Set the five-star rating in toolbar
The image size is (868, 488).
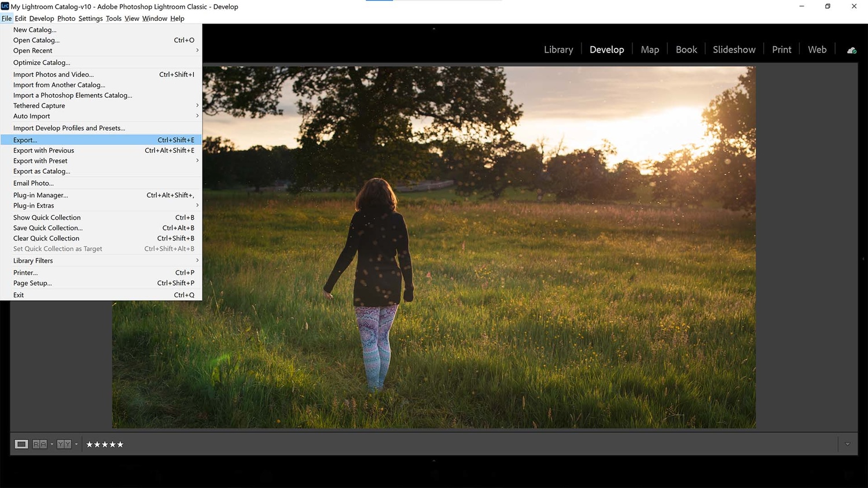pyautogui.click(x=105, y=444)
